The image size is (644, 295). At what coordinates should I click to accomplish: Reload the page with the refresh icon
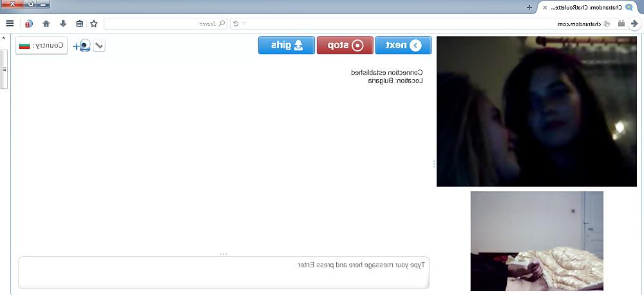[x=236, y=23]
